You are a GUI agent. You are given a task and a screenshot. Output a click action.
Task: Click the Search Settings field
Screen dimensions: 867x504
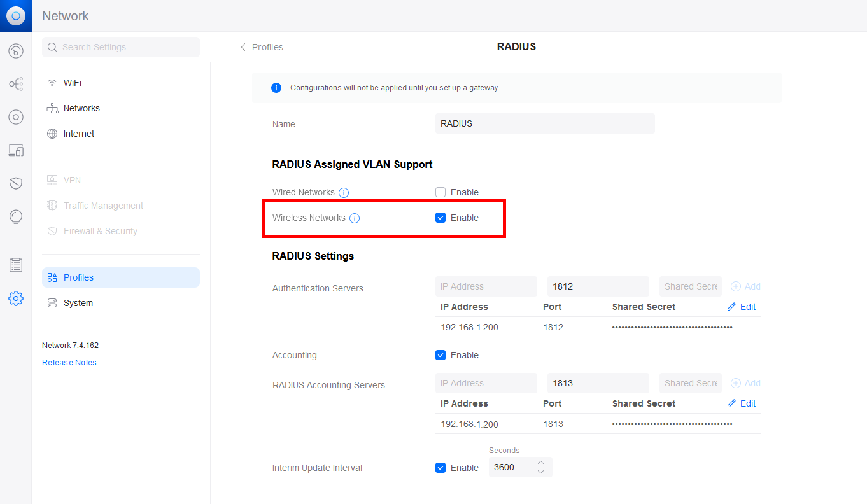coord(120,47)
